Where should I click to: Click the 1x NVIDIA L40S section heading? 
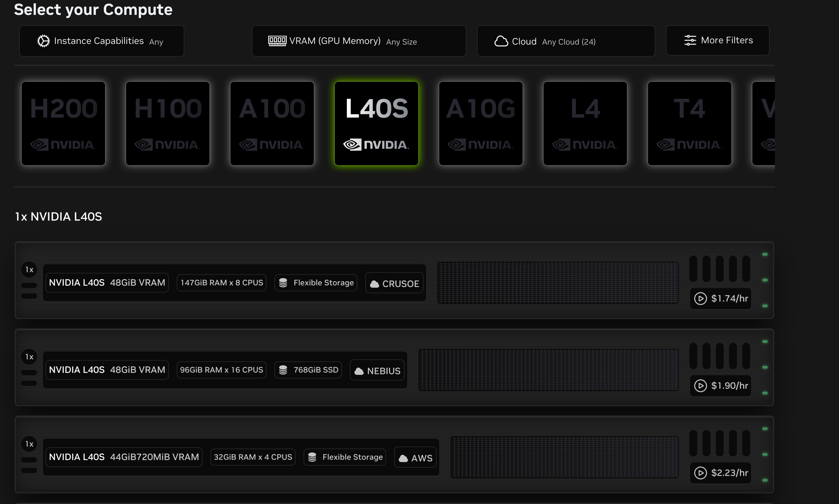[58, 217]
